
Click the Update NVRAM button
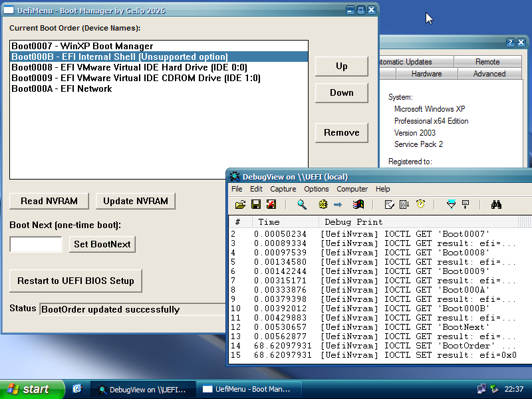(x=136, y=201)
